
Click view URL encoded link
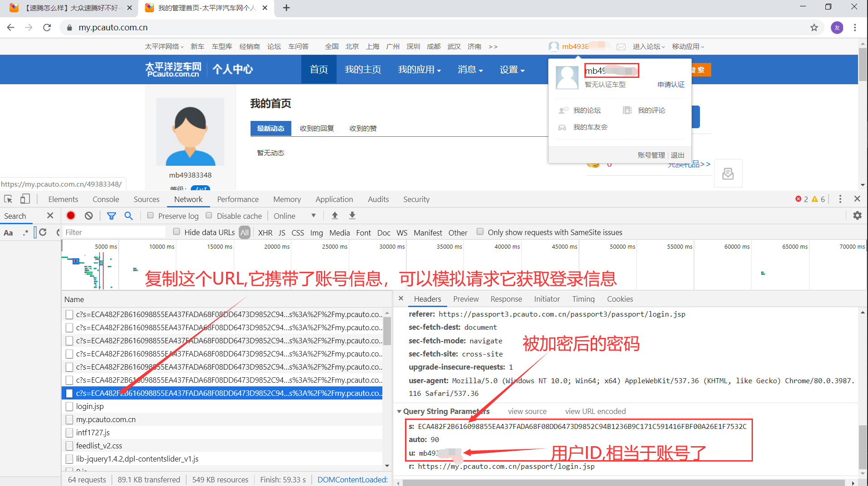pyautogui.click(x=595, y=411)
